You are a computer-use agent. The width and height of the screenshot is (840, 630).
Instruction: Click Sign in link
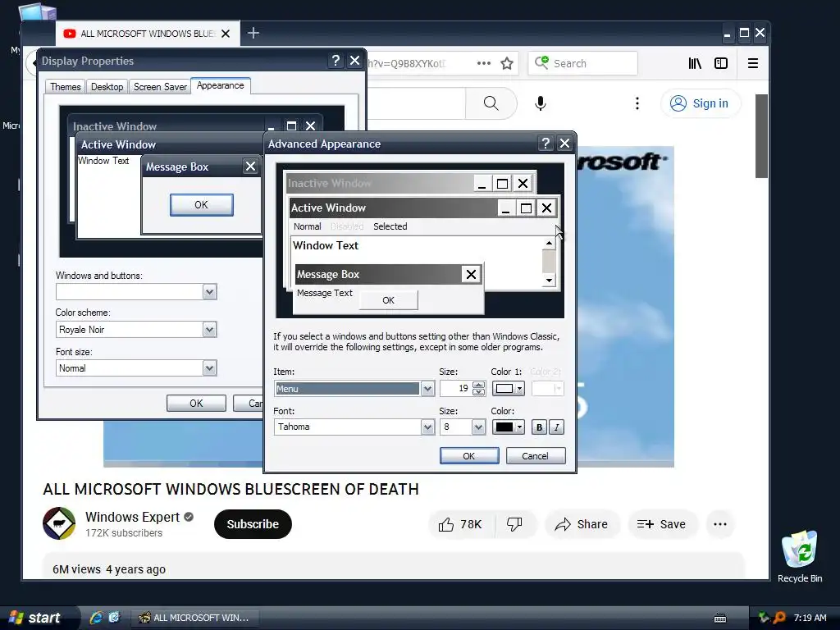click(701, 103)
